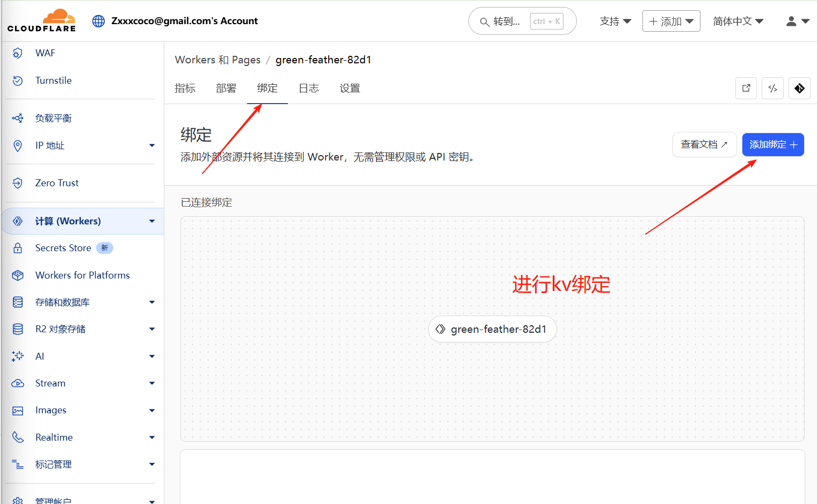Click the WAF shield icon in sidebar

click(18, 53)
